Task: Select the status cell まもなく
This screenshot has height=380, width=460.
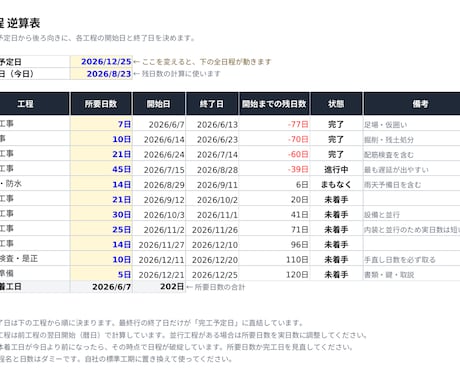Action: [x=336, y=184]
